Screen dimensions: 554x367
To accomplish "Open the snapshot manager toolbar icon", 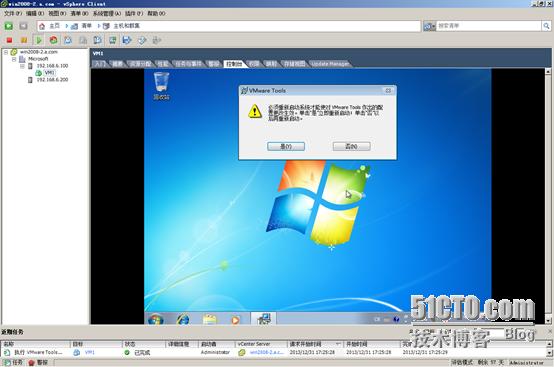I will coord(98,40).
